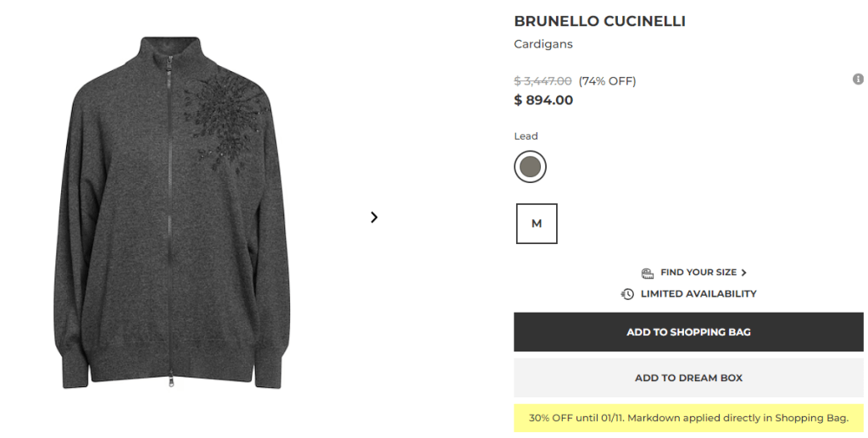Image resolution: width=868 pixels, height=438 pixels.
Task: Click the limited availability clock icon
Action: (627, 294)
